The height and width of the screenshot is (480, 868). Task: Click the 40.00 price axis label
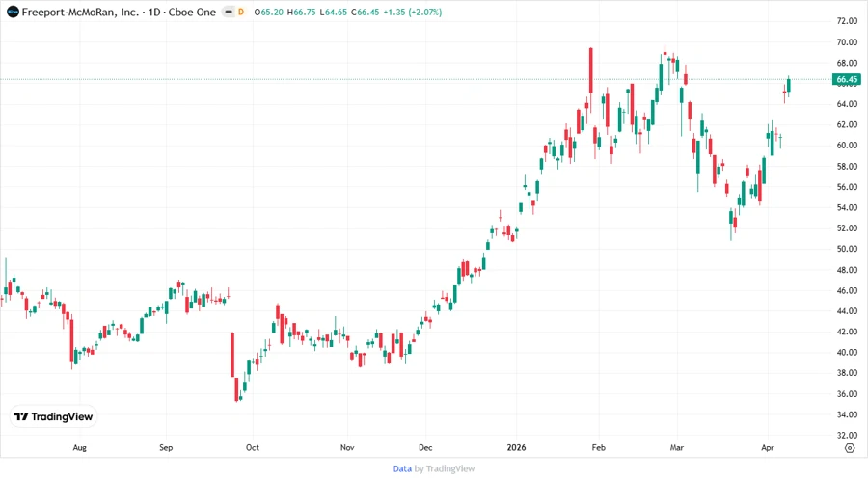coord(847,352)
